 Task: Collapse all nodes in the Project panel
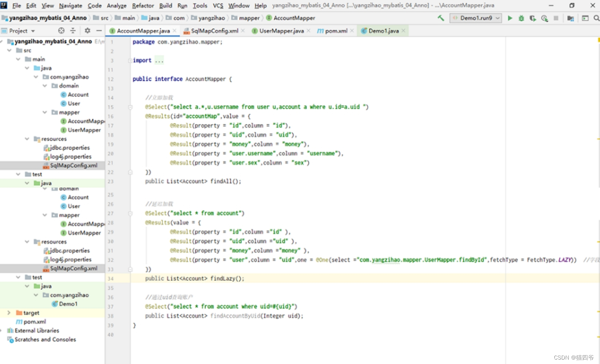click(x=73, y=31)
